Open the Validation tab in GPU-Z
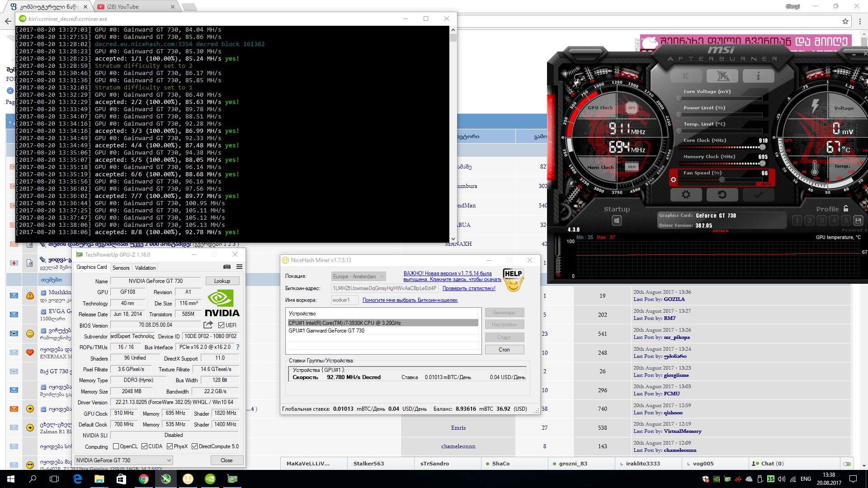The width and height of the screenshot is (868, 488). tap(145, 268)
